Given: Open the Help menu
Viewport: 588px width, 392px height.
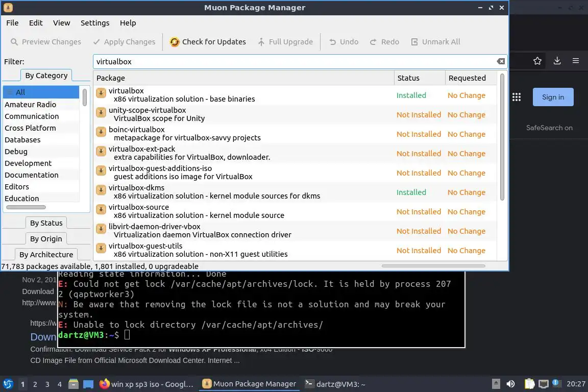Looking at the screenshot, I should click(128, 23).
